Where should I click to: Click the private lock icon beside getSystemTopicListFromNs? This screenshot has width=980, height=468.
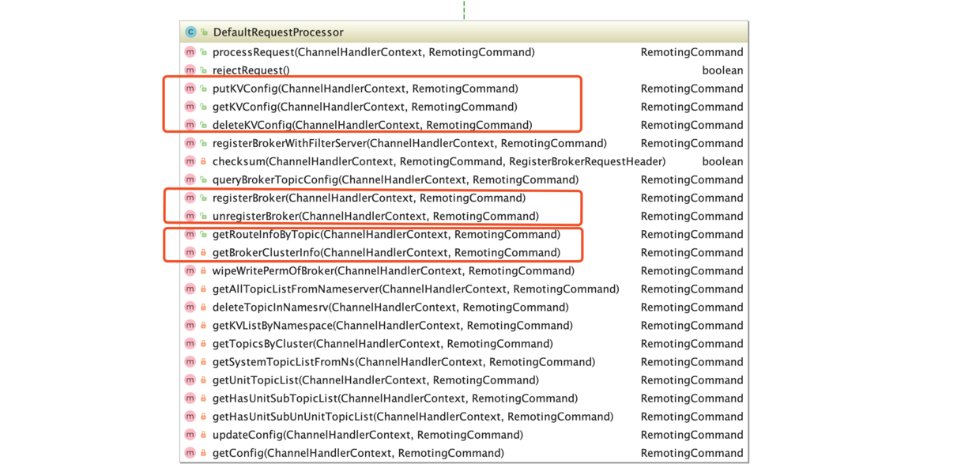point(203,361)
